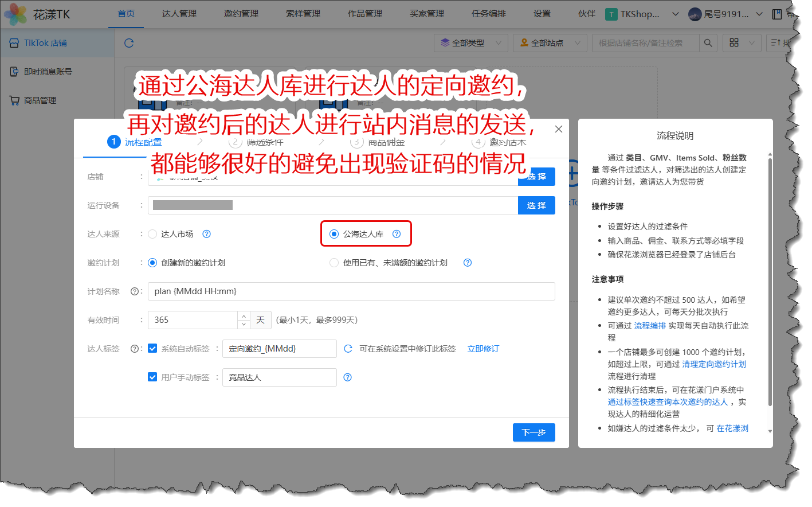Open the 立即修订 link
The width and height of the screenshot is (812, 507).
[x=483, y=349]
